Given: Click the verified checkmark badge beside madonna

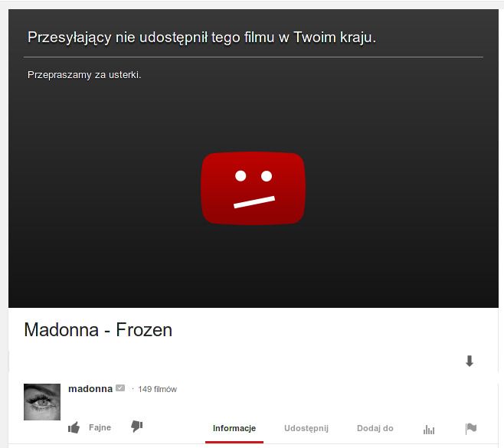Looking at the screenshot, I should 120,388.
